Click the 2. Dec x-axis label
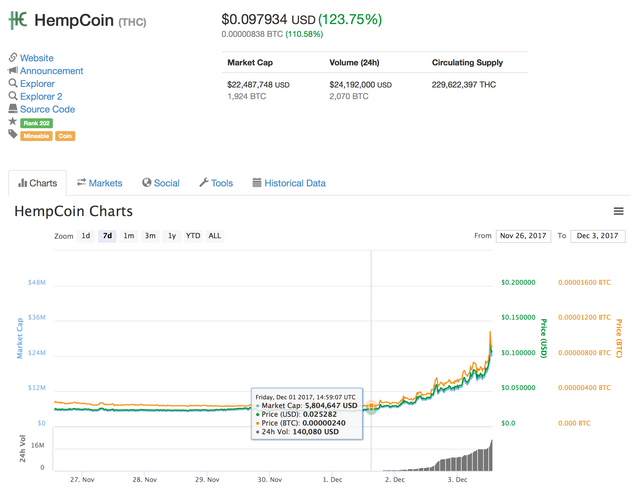This screenshot has width=640, height=493. click(x=395, y=480)
